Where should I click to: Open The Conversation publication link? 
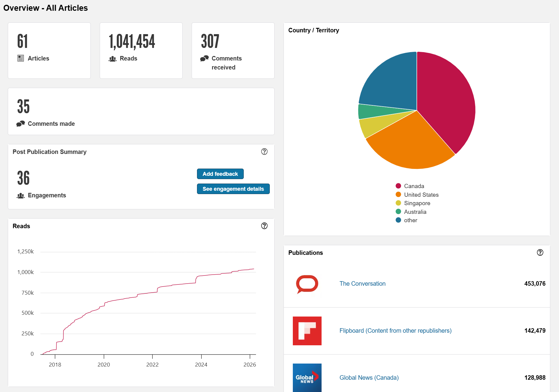click(x=362, y=284)
